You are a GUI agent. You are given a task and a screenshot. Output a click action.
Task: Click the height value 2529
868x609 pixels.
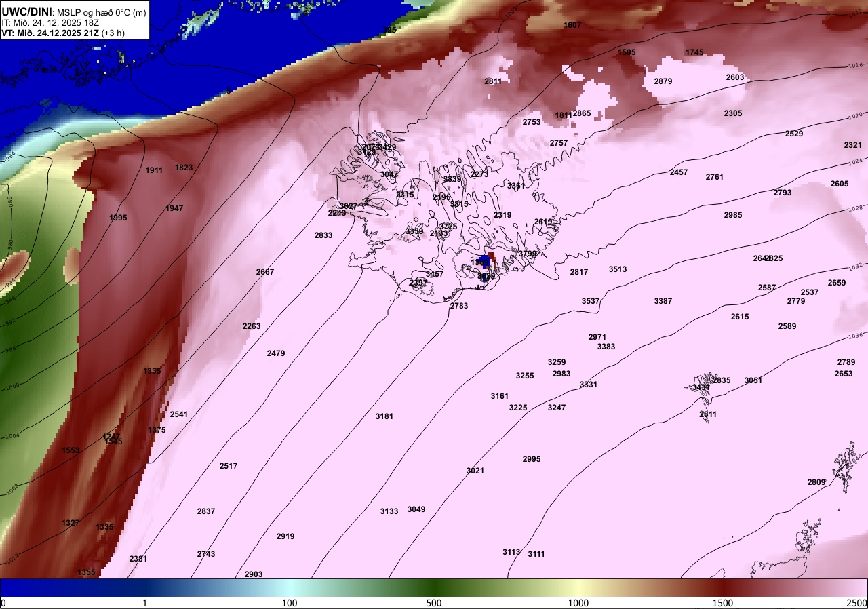[x=793, y=134]
